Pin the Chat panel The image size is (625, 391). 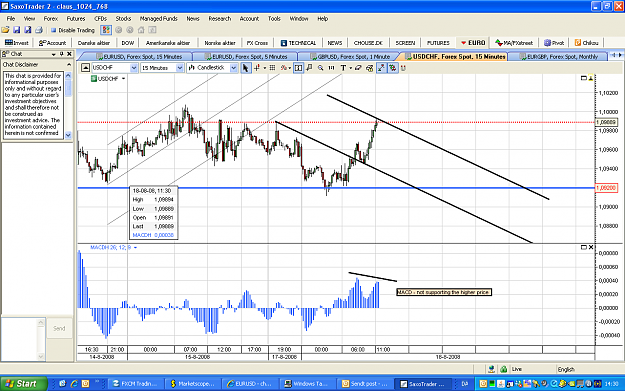(62, 54)
